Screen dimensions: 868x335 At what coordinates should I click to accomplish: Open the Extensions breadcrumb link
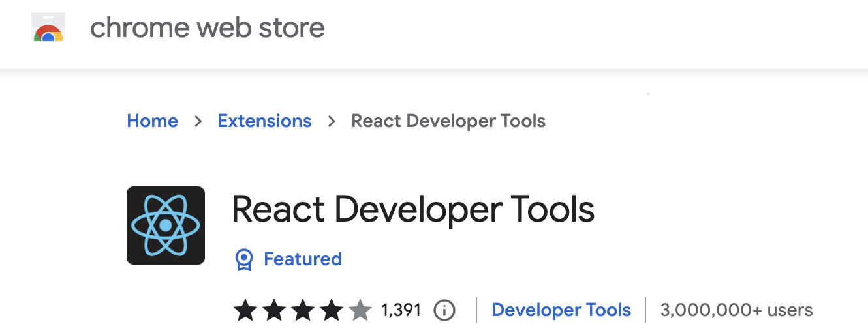tap(264, 121)
